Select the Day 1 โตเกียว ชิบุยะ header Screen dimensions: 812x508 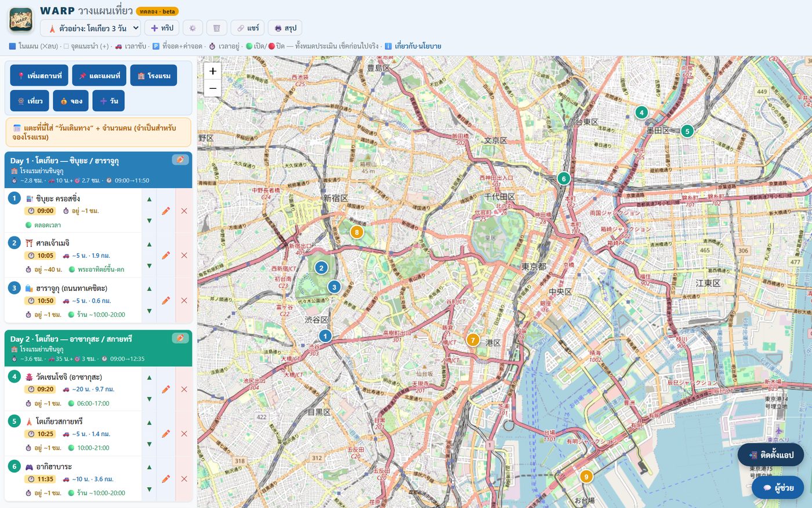coord(98,170)
